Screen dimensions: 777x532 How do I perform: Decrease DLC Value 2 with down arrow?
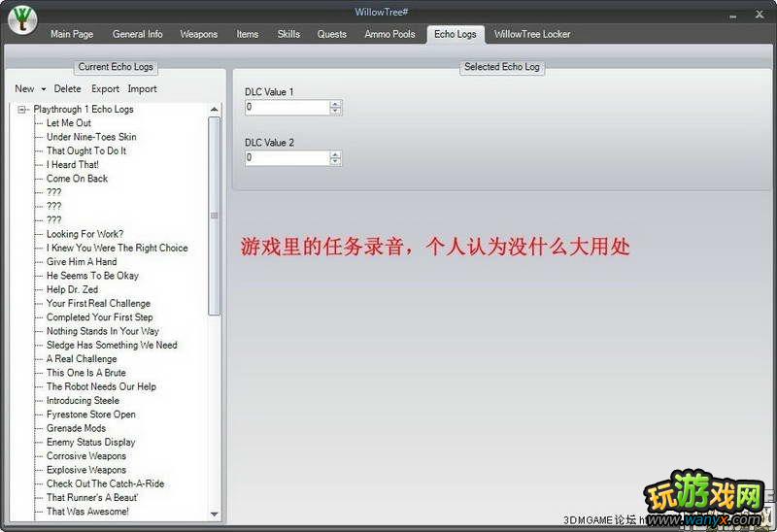tap(335, 161)
